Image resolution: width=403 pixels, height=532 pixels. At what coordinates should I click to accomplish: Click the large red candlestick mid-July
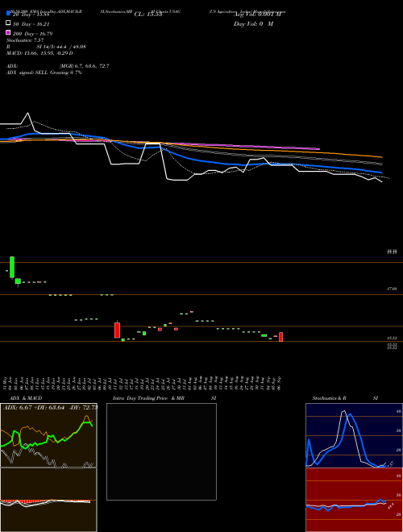pos(118,330)
